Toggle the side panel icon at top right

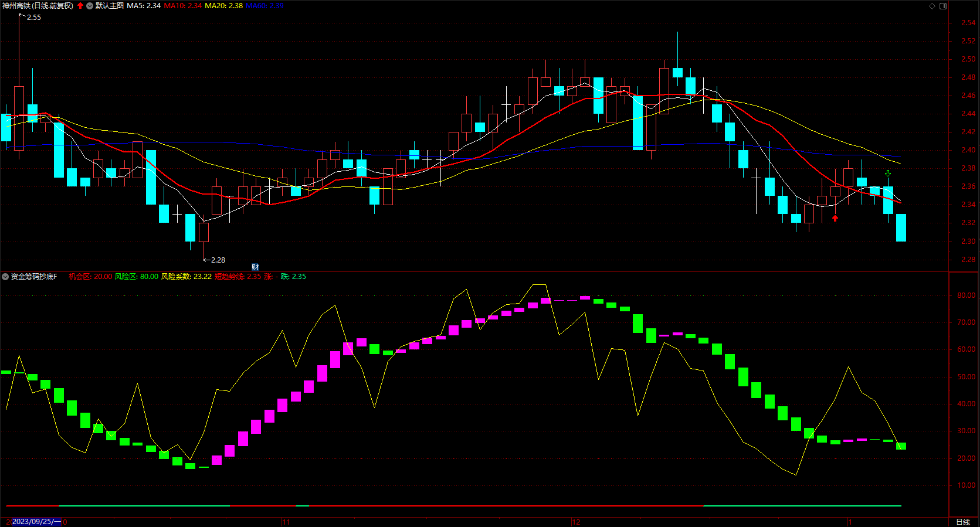click(943, 6)
